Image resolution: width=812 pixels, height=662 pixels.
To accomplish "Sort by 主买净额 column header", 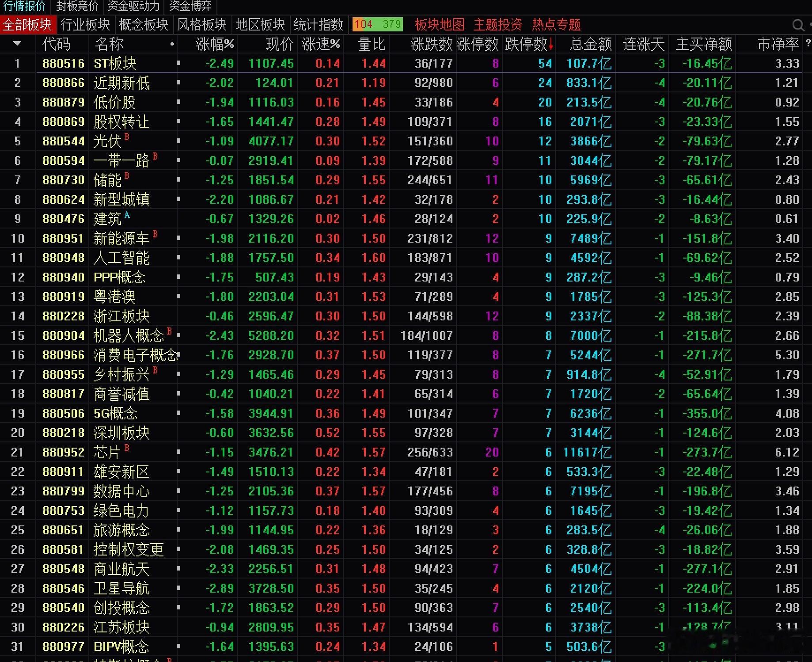I will click(x=704, y=44).
